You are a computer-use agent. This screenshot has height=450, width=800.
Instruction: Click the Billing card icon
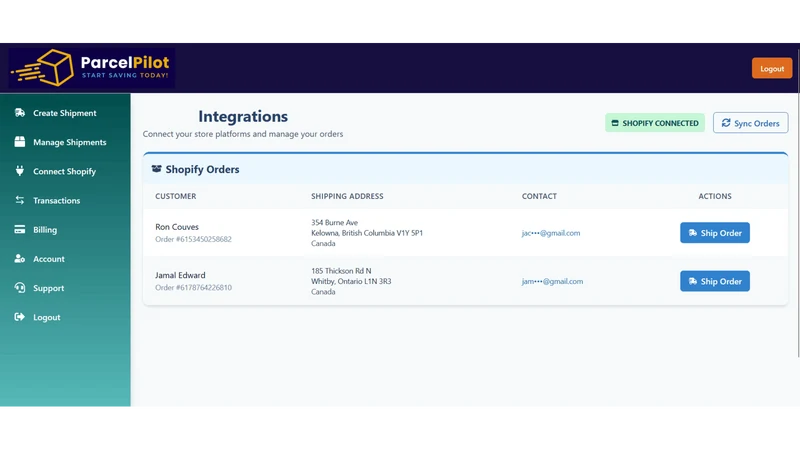[20, 229]
